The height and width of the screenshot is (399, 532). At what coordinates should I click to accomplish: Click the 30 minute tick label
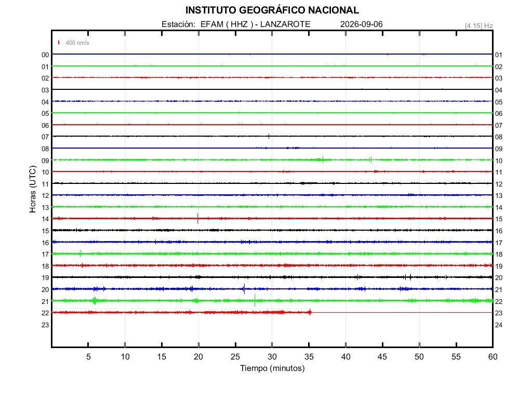[272, 356]
